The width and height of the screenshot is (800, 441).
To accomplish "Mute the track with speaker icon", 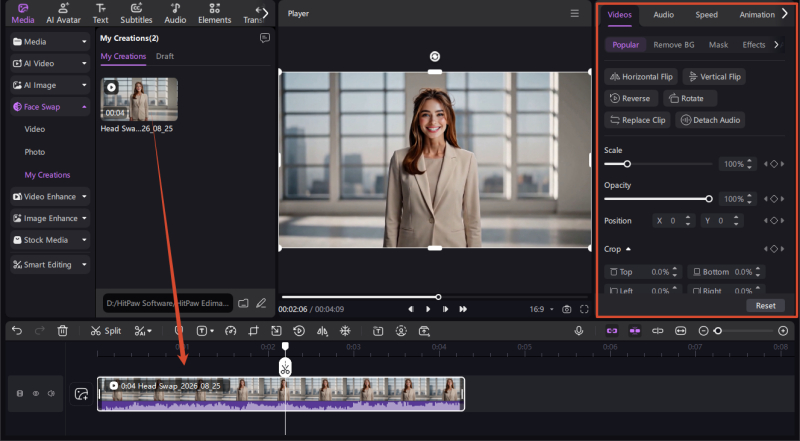I will (51, 394).
